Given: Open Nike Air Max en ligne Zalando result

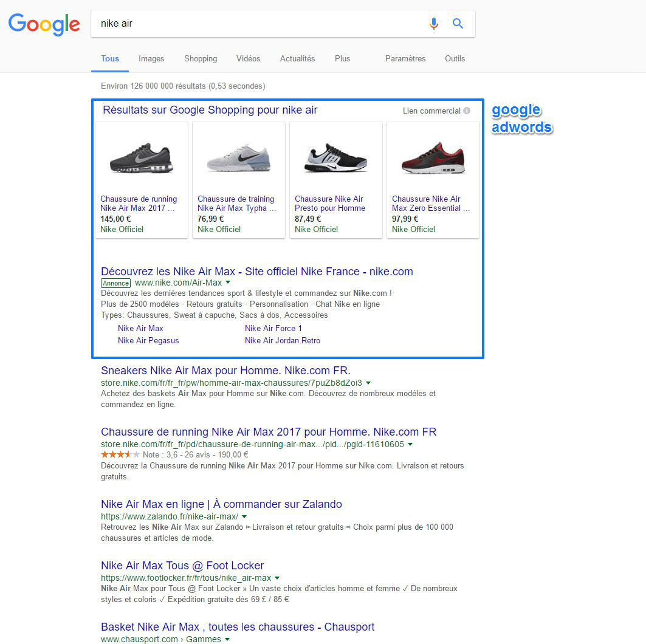Looking at the screenshot, I should [x=222, y=504].
